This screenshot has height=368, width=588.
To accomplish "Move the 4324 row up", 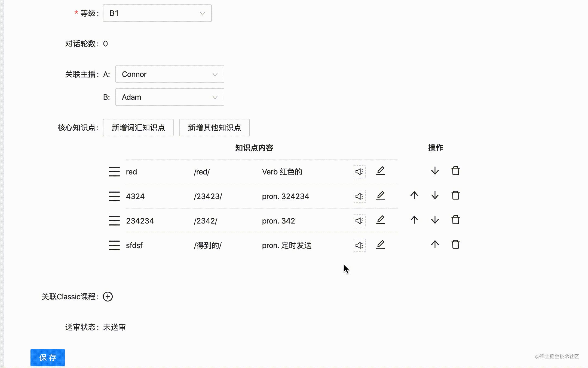I will (x=414, y=195).
